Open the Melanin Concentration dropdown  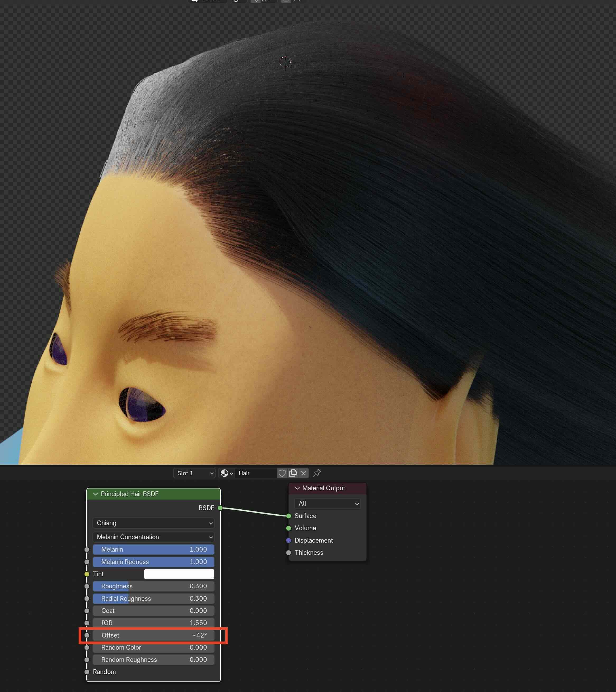tap(153, 537)
